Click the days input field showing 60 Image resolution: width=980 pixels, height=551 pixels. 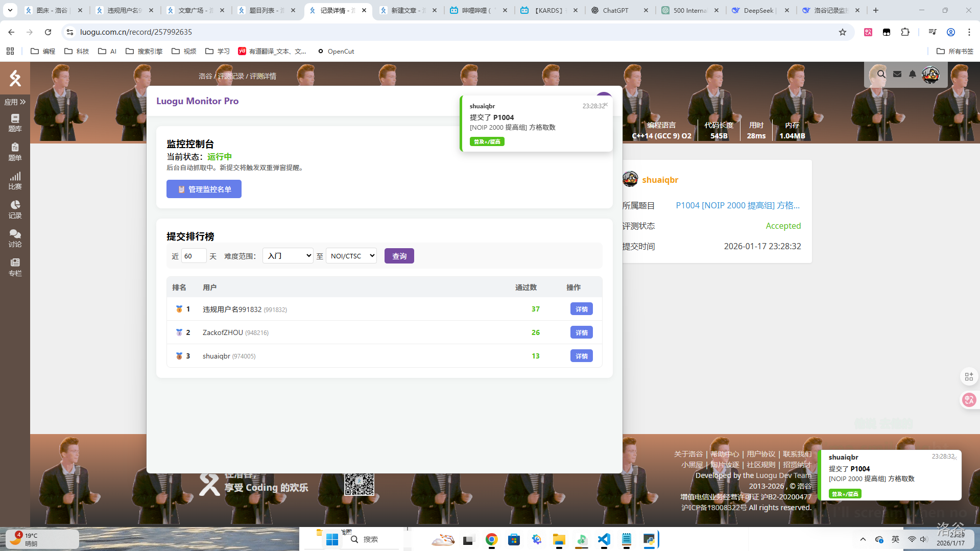(x=194, y=256)
